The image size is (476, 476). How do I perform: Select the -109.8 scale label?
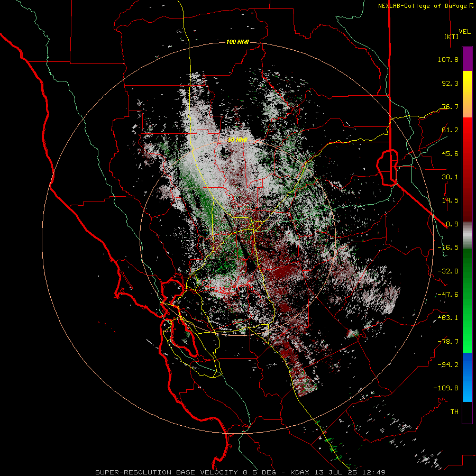pyautogui.click(x=446, y=388)
